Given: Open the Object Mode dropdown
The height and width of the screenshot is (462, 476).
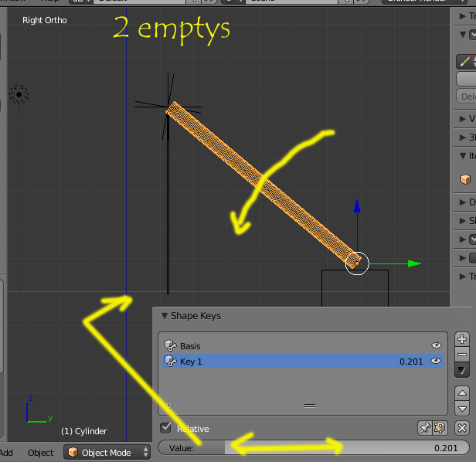Looking at the screenshot, I should click(x=107, y=452).
